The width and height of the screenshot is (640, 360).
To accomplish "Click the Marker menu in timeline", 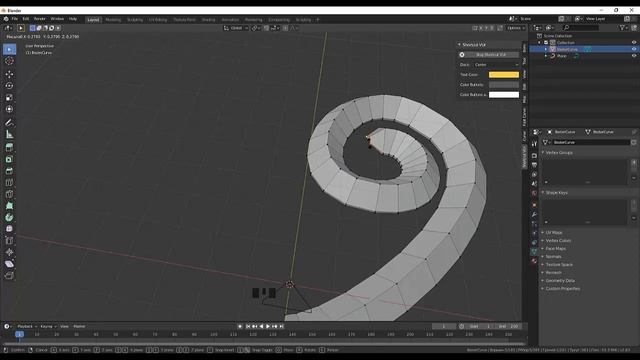I will click(79, 327).
